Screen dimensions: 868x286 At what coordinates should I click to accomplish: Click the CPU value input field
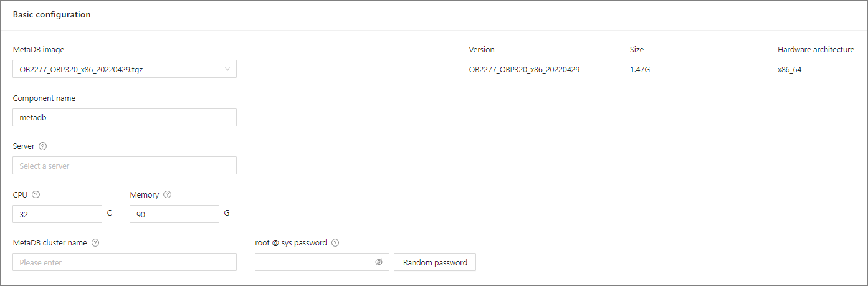(x=57, y=214)
